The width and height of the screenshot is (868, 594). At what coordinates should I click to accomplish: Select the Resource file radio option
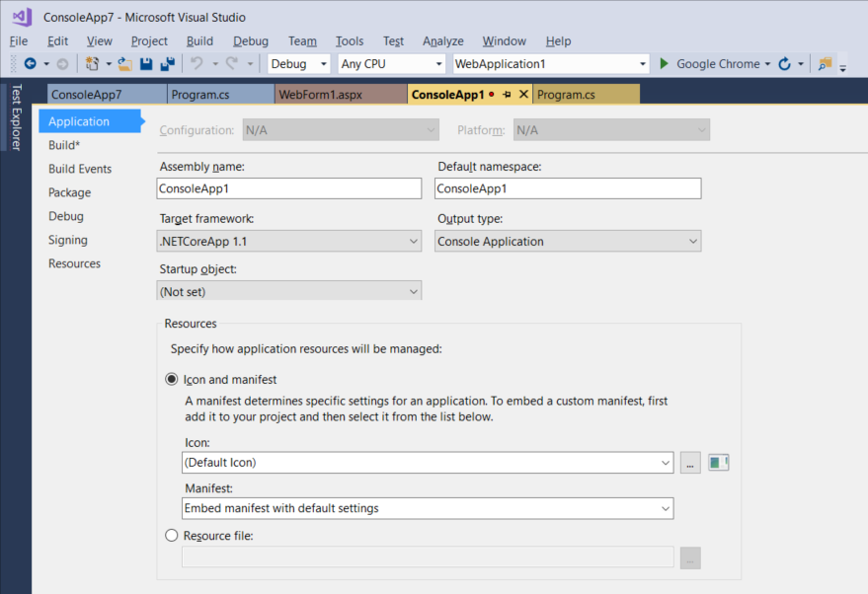click(172, 536)
